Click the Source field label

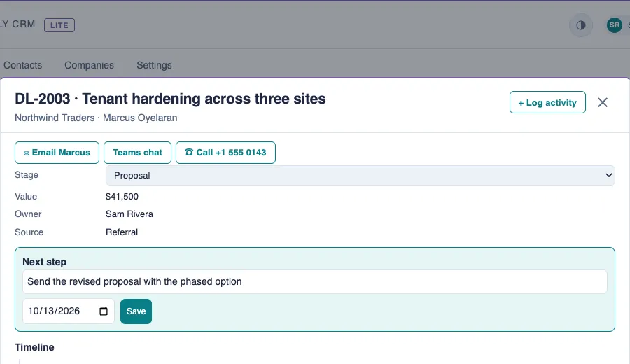tap(29, 232)
